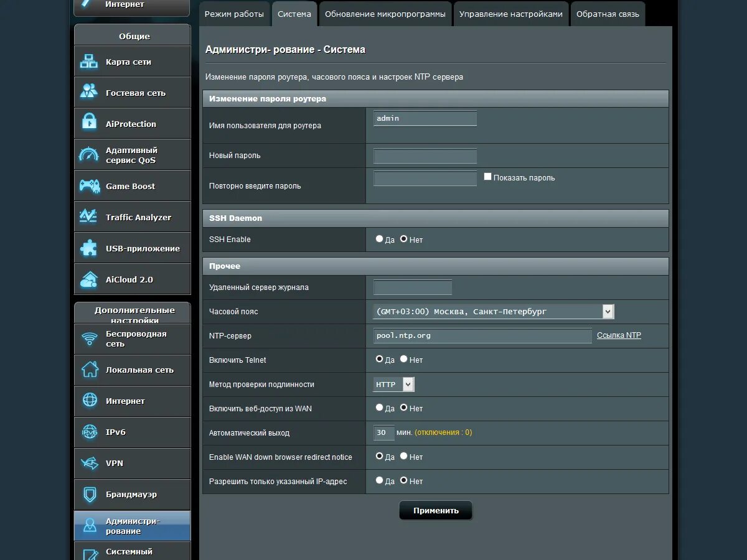Open the Game Boost gamepad icon

point(89,185)
